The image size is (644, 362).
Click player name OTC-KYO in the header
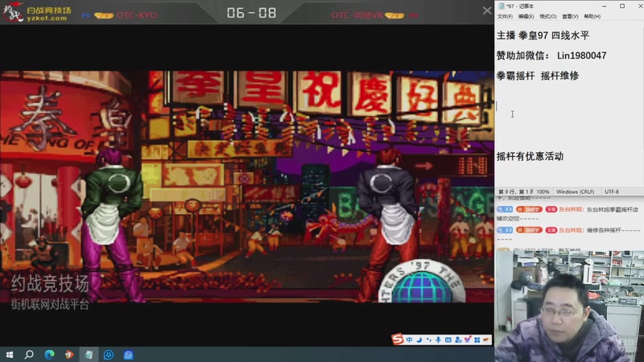(x=137, y=15)
